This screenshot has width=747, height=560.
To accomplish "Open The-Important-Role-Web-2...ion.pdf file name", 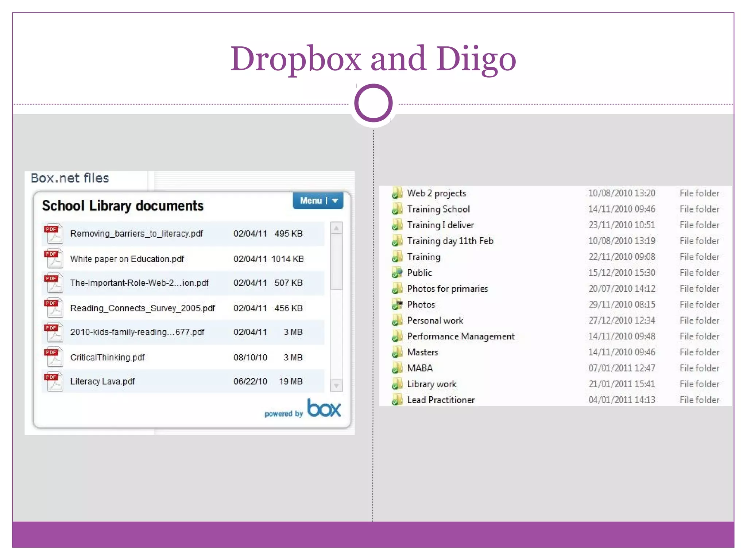I will (x=139, y=283).
